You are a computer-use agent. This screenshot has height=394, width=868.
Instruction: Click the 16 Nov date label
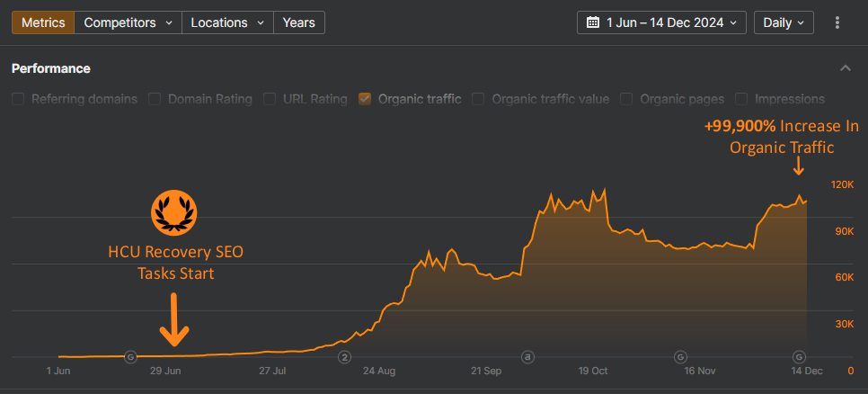pyautogui.click(x=700, y=371)
